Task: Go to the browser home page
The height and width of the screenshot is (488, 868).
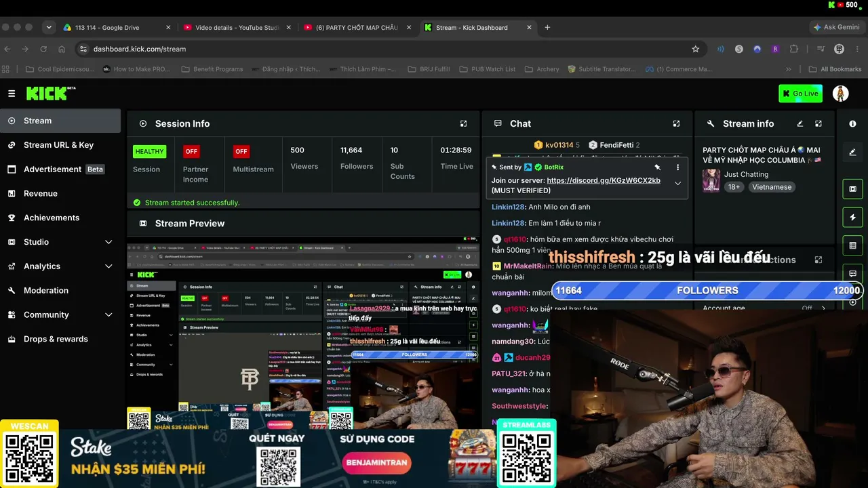Action: pyautogui.click(x=62, y=49)
